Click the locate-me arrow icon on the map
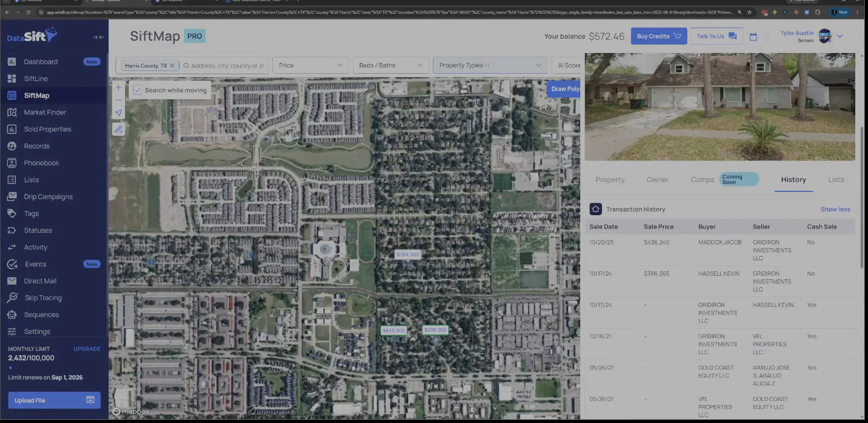Viewport: 868px width, 423px height. (x=119, y=112)
